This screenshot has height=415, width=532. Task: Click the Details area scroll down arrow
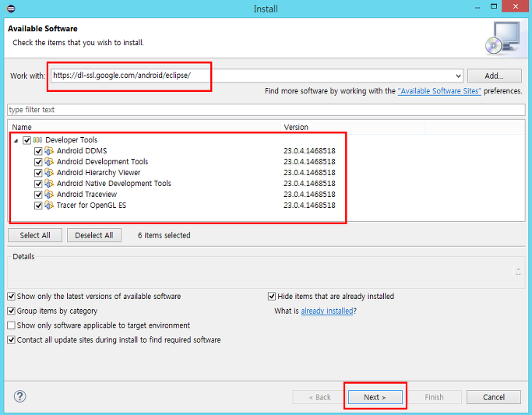pos(518,273)
